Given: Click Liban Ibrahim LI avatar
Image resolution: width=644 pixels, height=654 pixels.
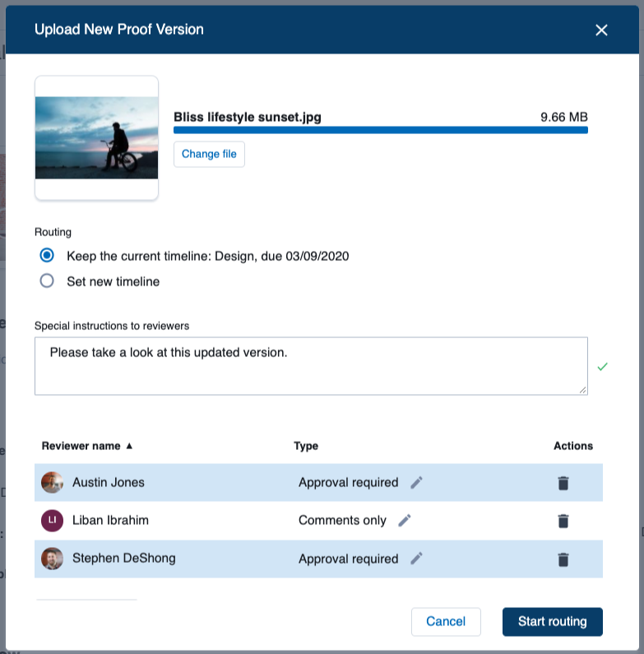Looking at the screenshot, I should [x=52, y=521].
